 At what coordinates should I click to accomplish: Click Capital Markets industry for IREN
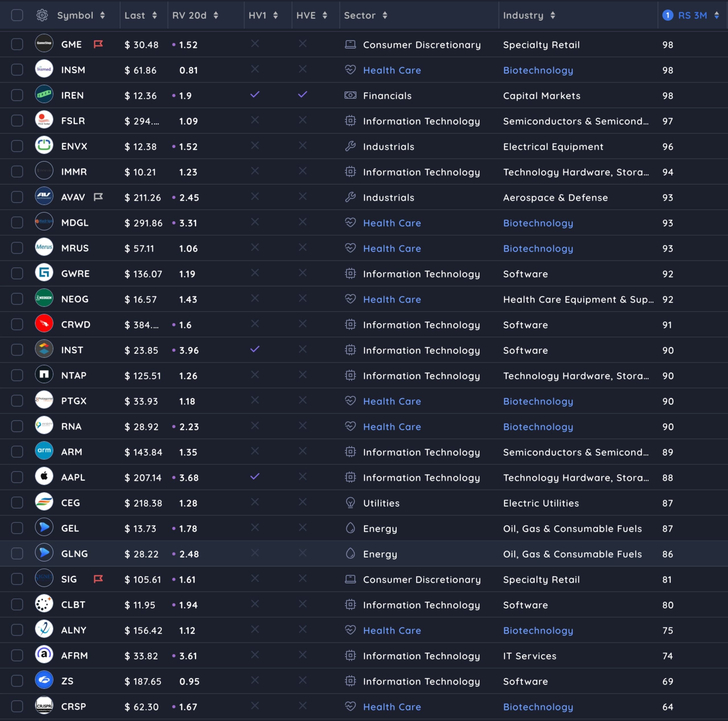point(542,96)
